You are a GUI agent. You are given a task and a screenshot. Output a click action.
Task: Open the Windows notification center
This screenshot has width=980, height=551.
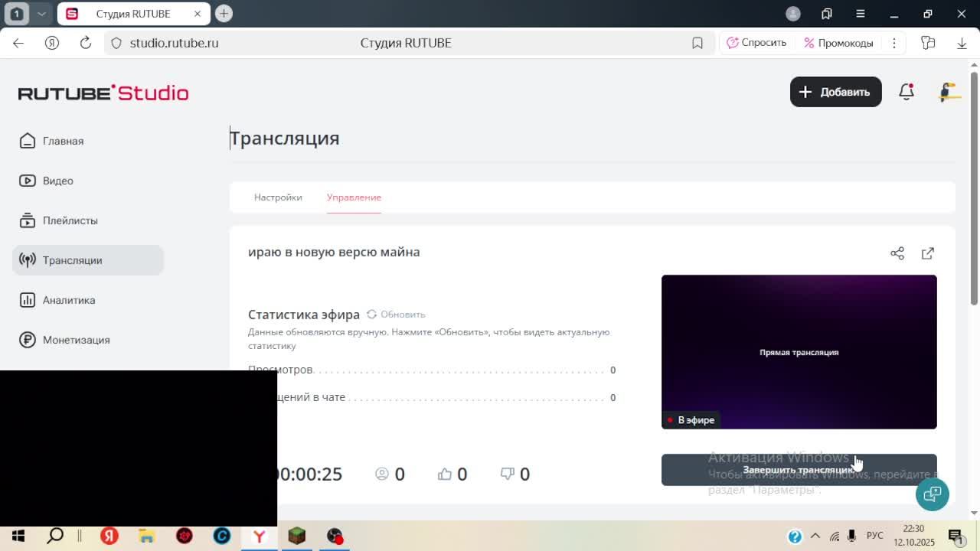[955, 536]
